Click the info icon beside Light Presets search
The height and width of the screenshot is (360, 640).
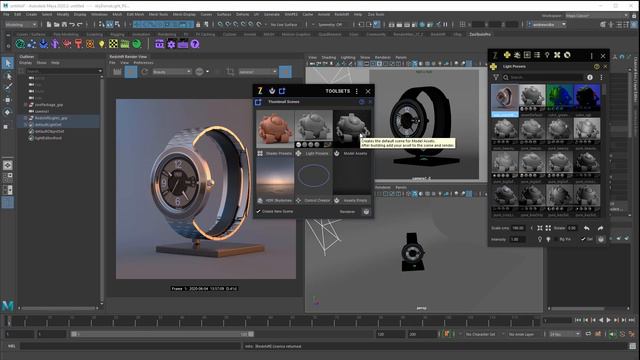click(x=590, y=77)
